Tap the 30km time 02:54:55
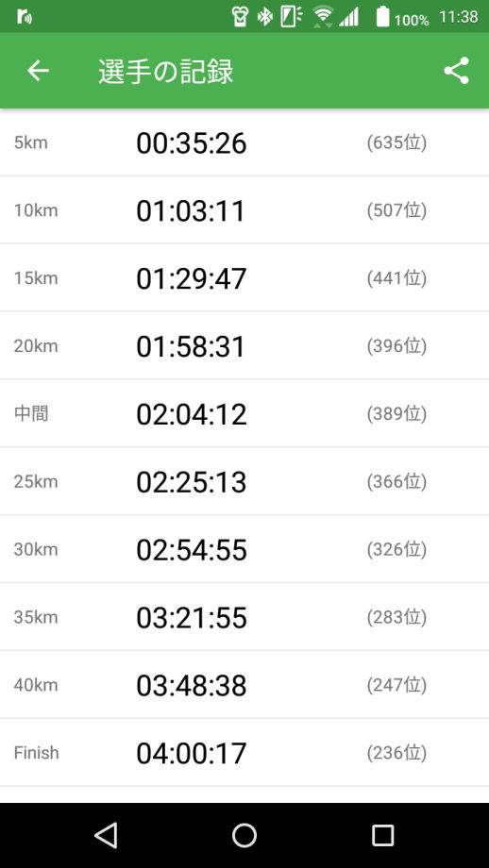This screenshot has width=489, height=868. pos(192,550)
